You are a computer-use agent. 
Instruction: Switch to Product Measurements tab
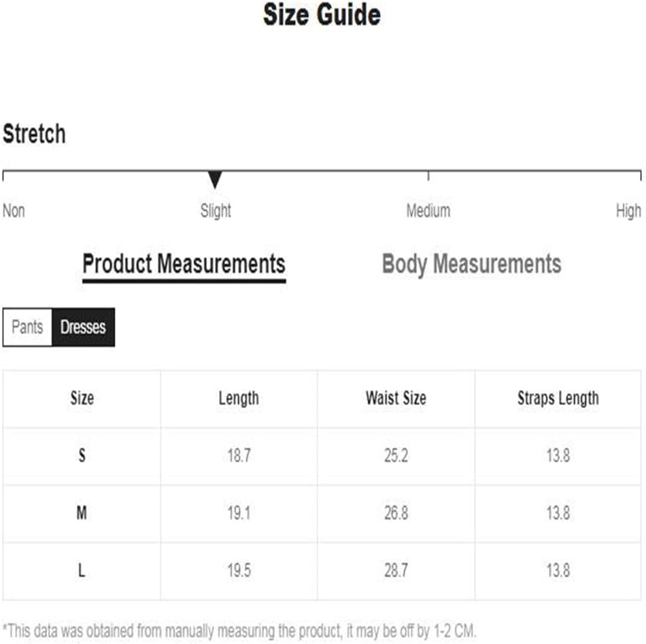[x=184, y=264]
